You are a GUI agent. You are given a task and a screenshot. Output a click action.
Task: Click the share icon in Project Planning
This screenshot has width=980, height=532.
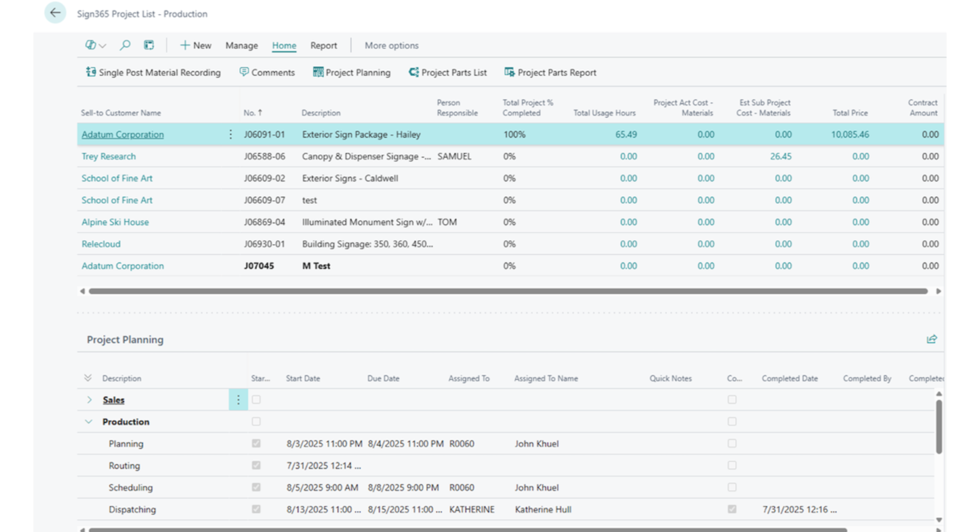(x=932, y=339)
